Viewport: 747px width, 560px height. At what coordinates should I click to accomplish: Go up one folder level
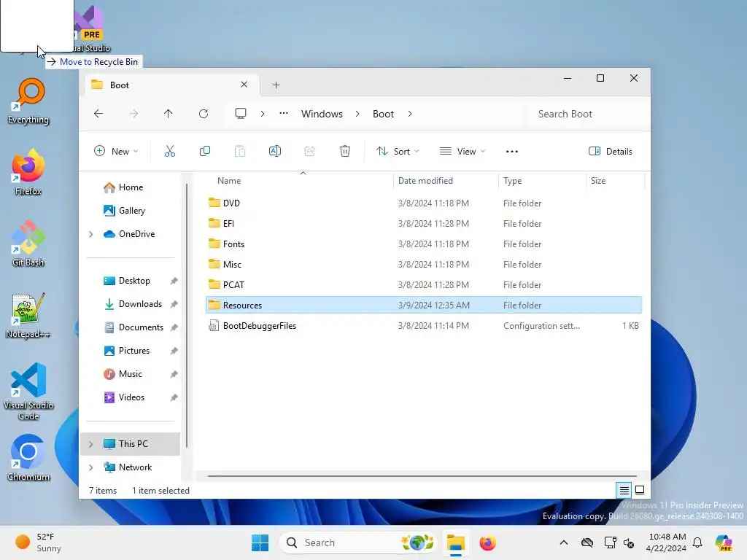coord(169,114)
